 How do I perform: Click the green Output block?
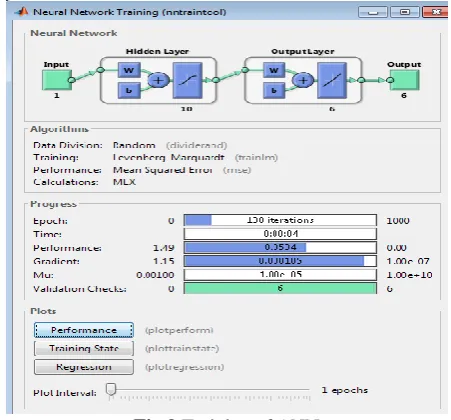(404, 80)
